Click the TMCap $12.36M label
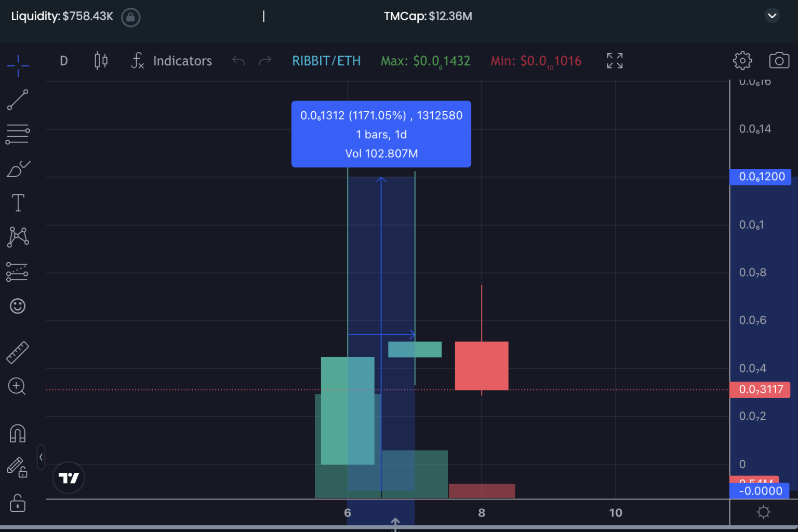 (x=428, y=16)
